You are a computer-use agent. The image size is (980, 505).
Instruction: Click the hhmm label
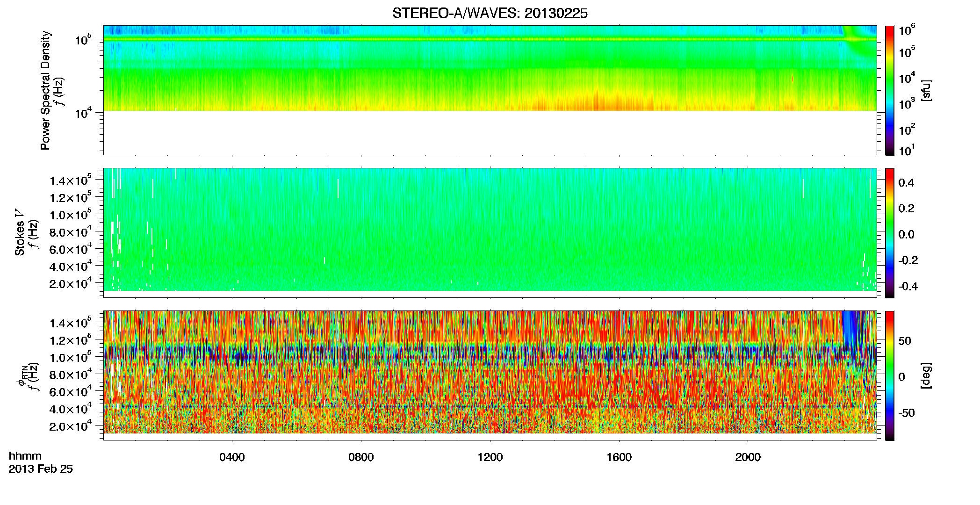pos(25,456)
